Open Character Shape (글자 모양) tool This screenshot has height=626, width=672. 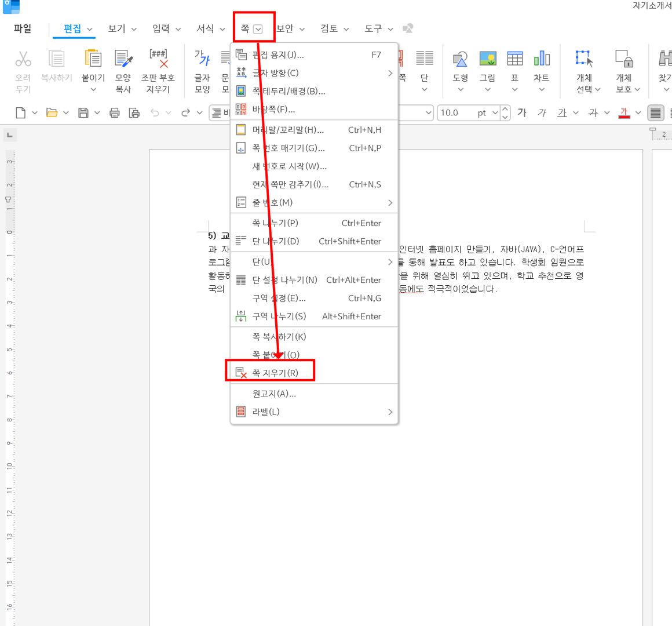click(x=202, y=59)
